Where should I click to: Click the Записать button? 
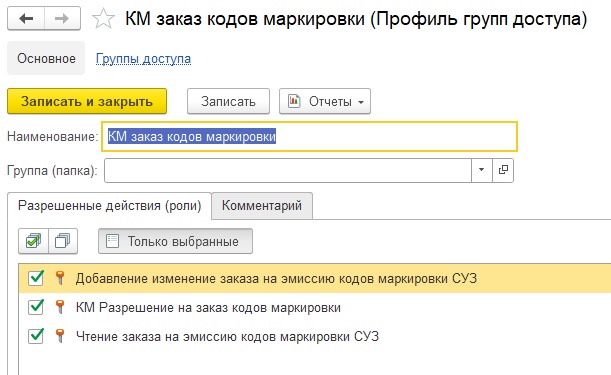click(228, 101)
